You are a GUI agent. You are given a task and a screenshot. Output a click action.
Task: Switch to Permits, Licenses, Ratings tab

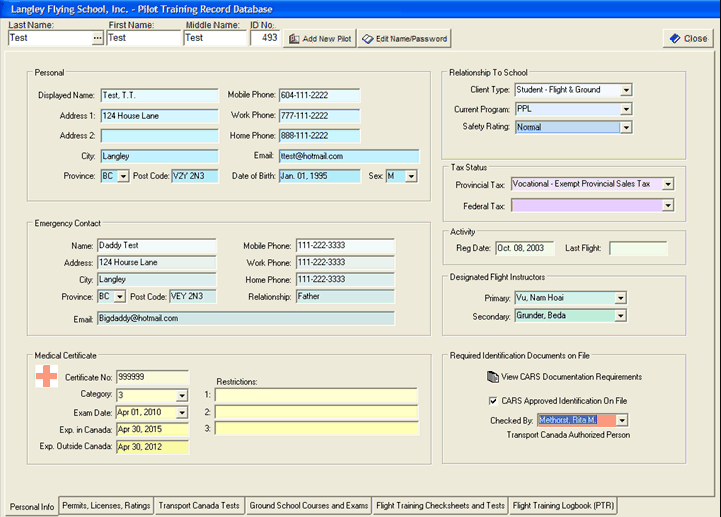click(106, 506)
